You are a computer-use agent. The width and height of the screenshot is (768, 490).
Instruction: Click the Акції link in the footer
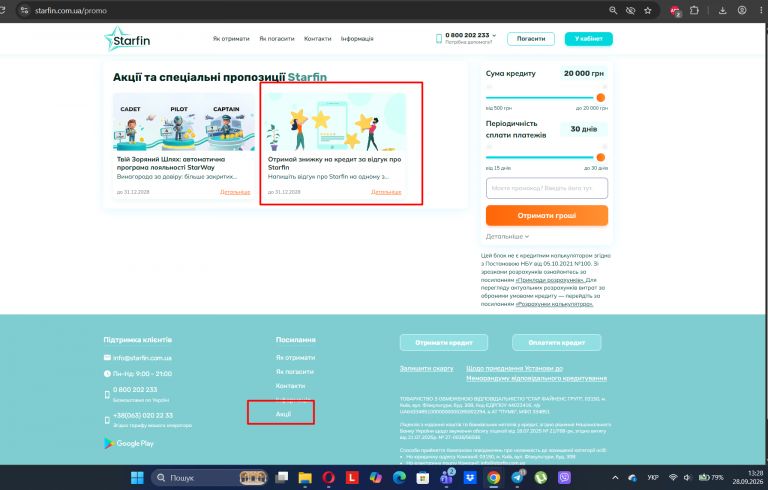tap(283, 414)
